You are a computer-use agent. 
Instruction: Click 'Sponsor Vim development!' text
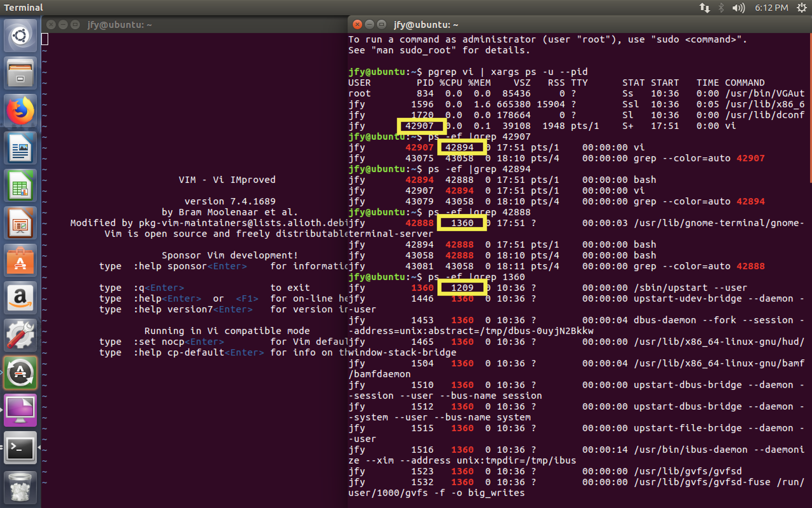pos(230,255)
